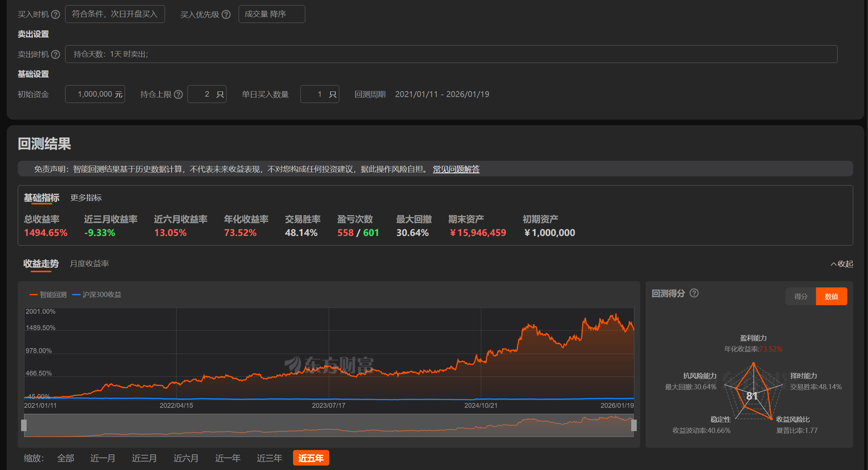The height and width of the screenshot is (470, 868).
Task: Toggle 沪深300收益 legend series marker
Action: (76, 295)
